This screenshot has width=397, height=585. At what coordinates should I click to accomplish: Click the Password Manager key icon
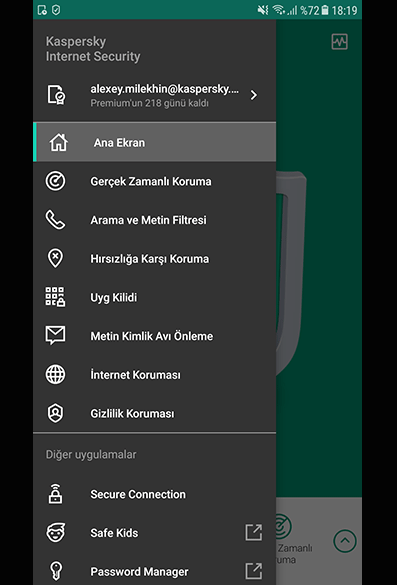pos(56,572)
